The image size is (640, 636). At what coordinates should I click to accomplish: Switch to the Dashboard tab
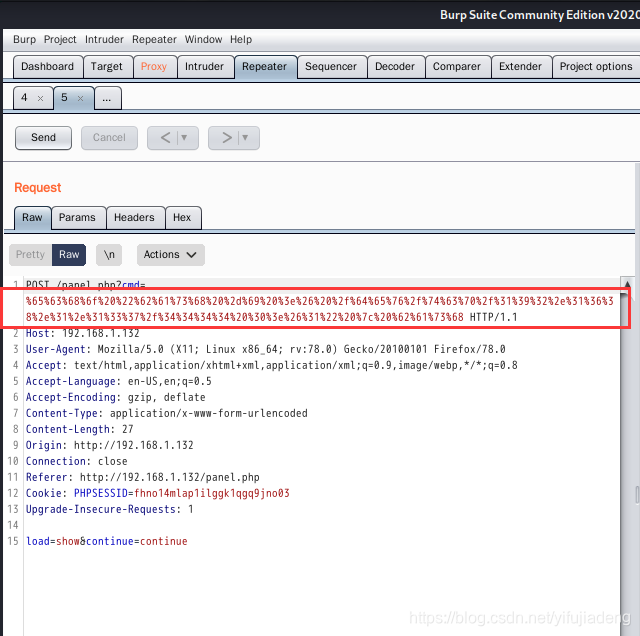click(48, 67)
